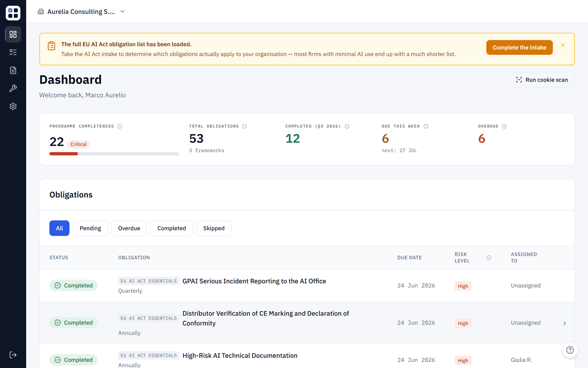Open the wrench tools icon in sidebar
This screenshot has width=588, height=368.
(13, 88)
